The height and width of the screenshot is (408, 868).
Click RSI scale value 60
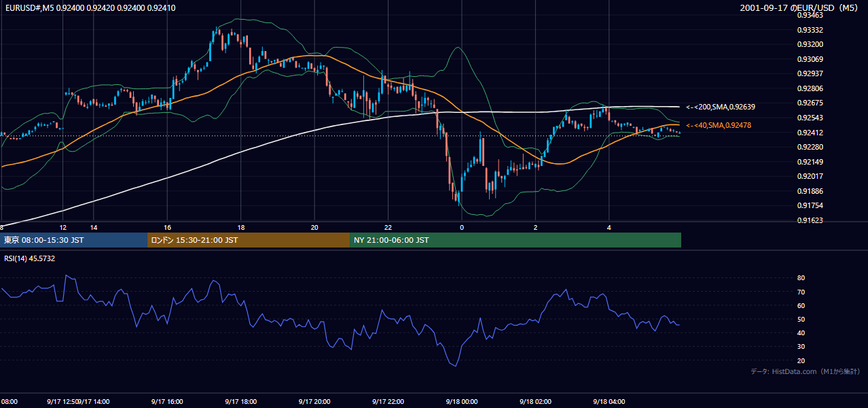(x=801, y=305)
